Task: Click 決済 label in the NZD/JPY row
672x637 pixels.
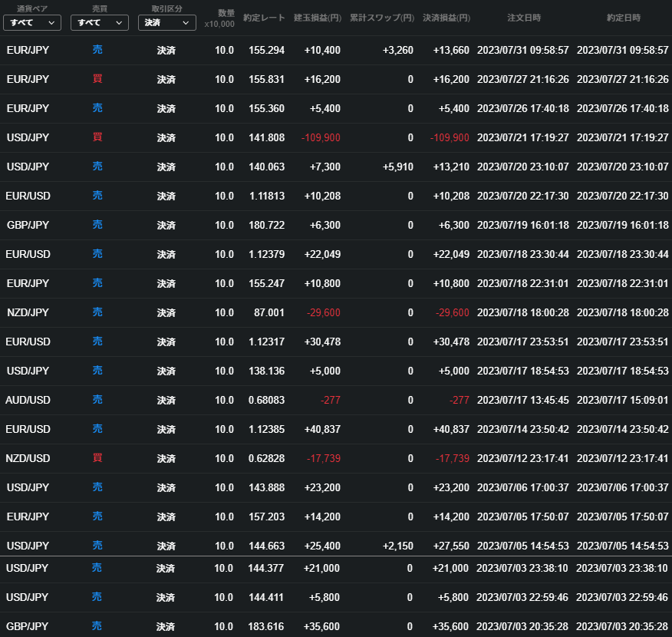Action: [166, 312]
